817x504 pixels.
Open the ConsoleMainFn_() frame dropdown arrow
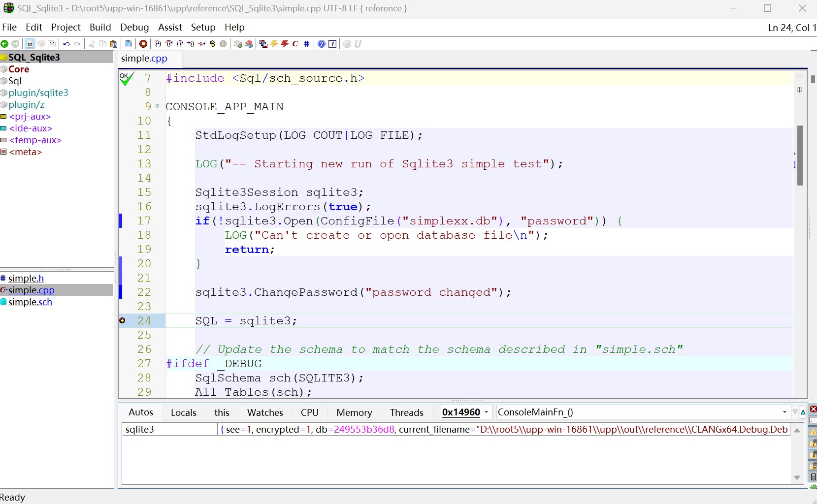point(784,412)
